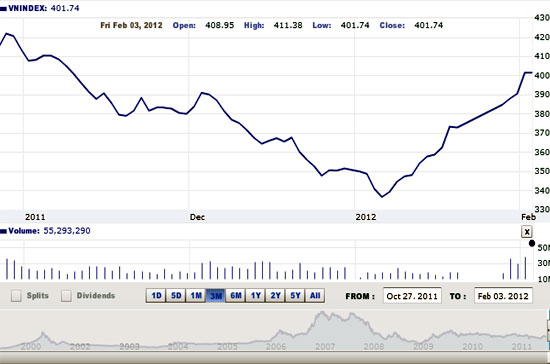Select the 2Y time range
Image resolution: width=550 pixels, height=364 pixels.
[275, 296]
